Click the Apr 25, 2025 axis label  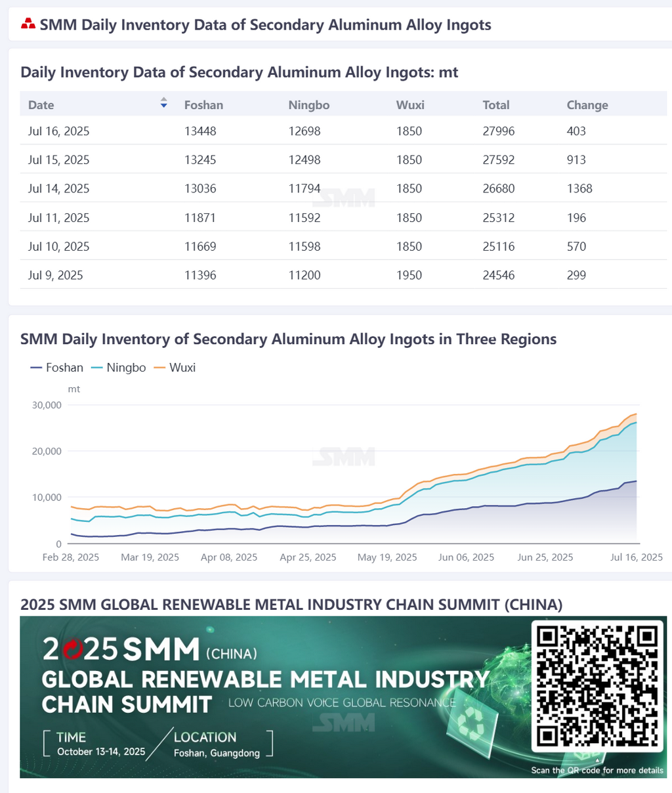308,557
